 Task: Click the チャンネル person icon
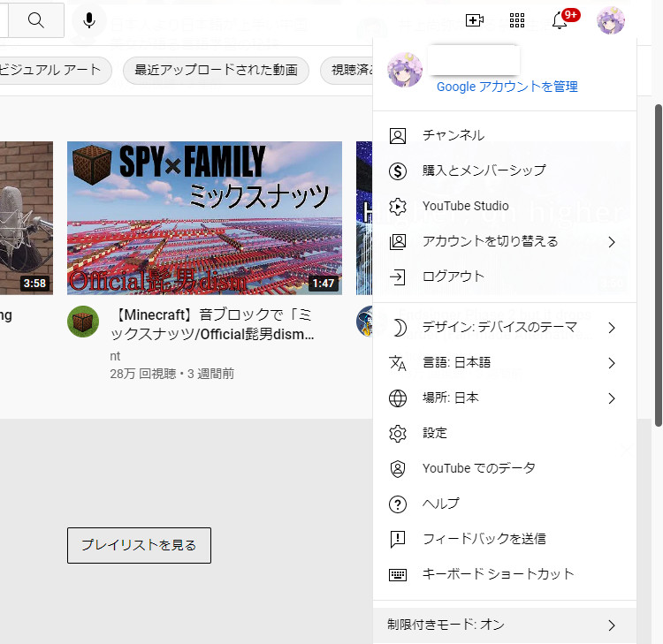tap(398, 136)
